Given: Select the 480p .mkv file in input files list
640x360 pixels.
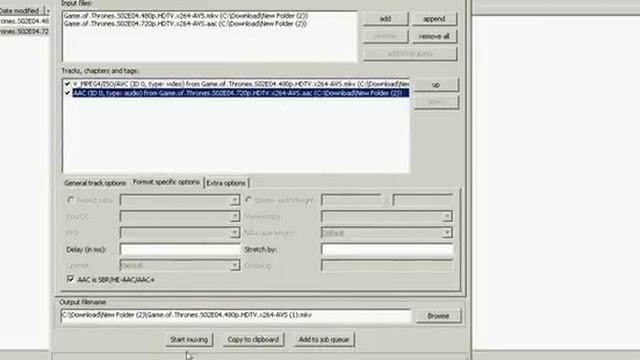Looking at the screenshot, I should pyautogui.click(x=186, y=16).
